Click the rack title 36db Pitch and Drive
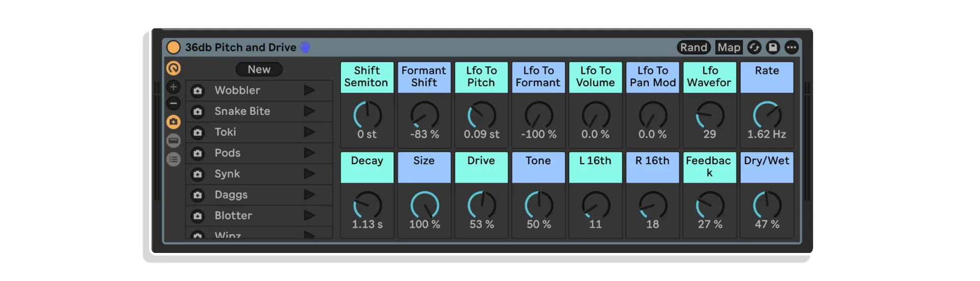Viewport: 980px width, 281px height. [240, 47]
